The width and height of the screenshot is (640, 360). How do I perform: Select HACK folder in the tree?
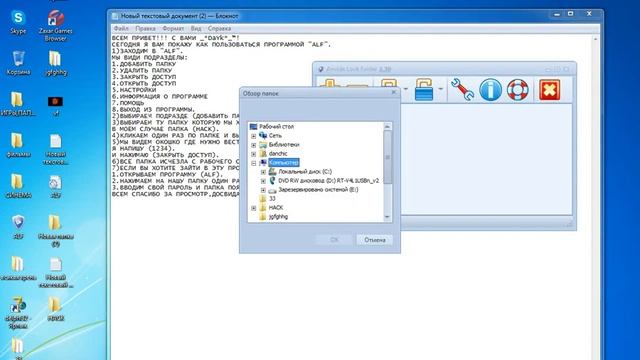coord(276,207)
